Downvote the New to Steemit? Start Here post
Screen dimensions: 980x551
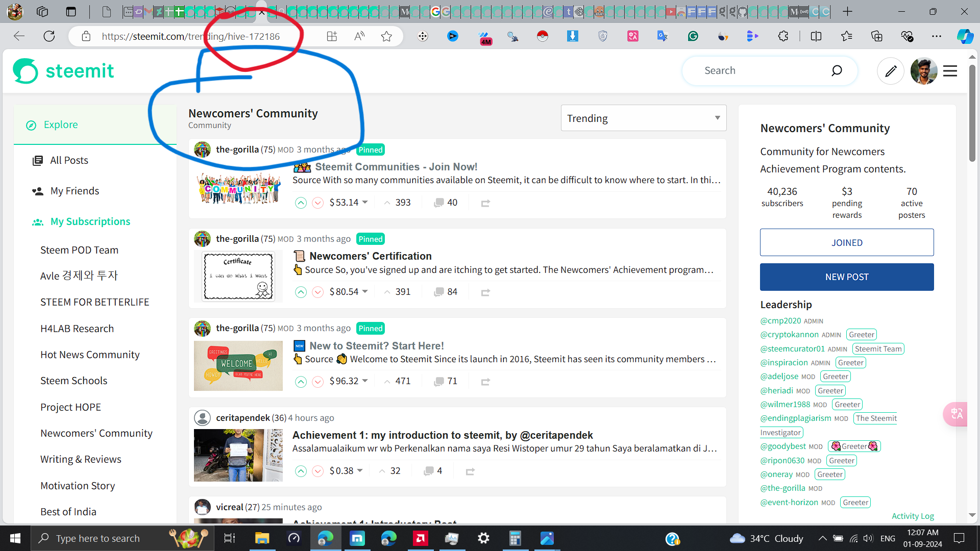[317, 382]
